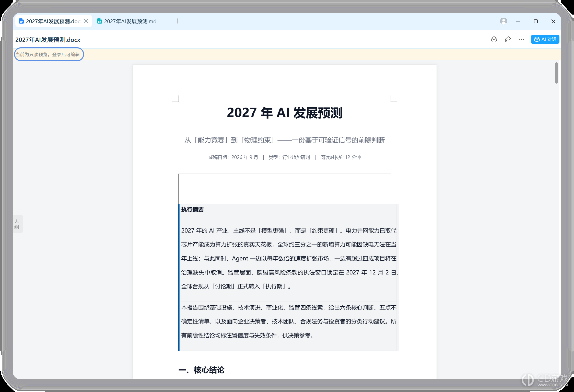Click the 阅读时长约 12 分钟 text

pyautogui.click(x=341, y=157)
